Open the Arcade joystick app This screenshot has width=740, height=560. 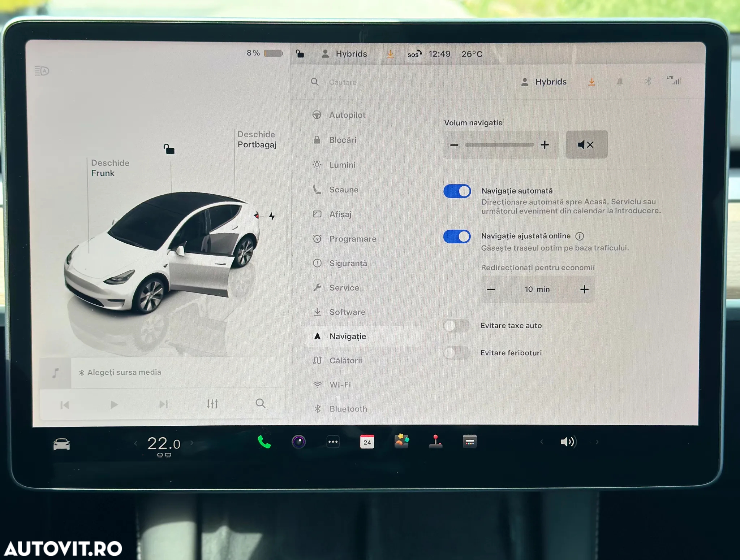[x=435, y=441]
